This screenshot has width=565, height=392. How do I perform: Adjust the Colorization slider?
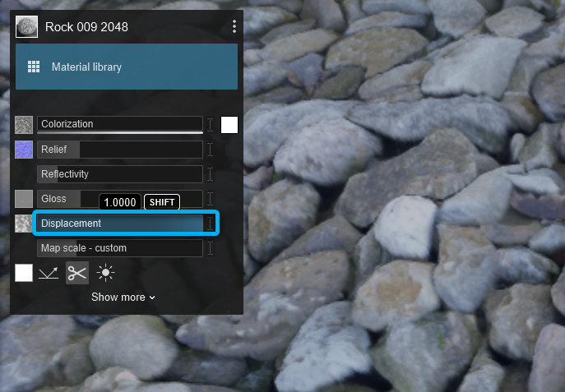pos(120,124)
